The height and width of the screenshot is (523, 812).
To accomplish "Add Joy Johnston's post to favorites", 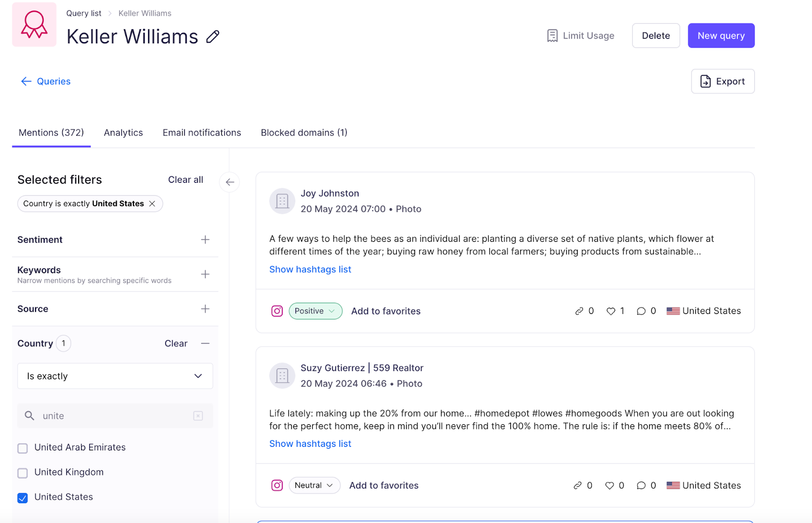I will click(x=386, y=311).
